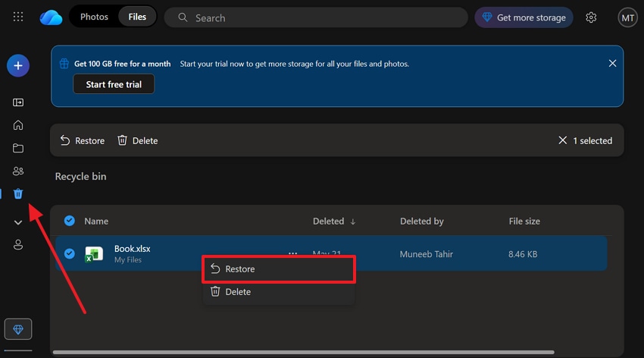Dismiss the 100 GB trial banner
The width and height of the screenshot is (644, 358).
click(x=612, y=63)
